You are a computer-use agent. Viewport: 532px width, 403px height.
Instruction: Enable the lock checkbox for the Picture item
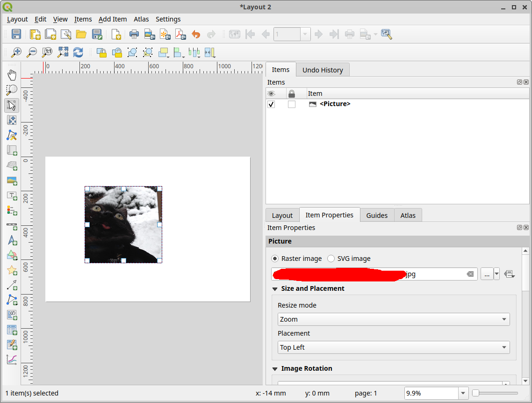click(292, 104)
